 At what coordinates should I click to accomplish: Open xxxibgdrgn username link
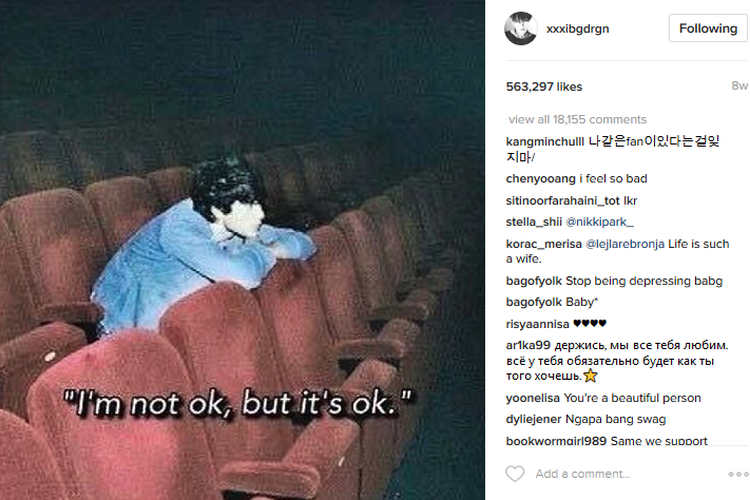pos(578,29)
